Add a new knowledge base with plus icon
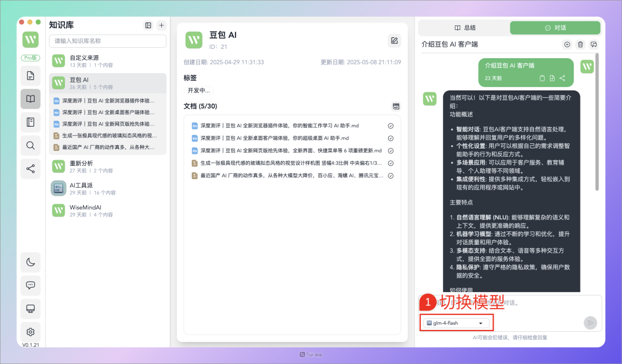Viewport: 622px width, 364px height. coord(161,25)
